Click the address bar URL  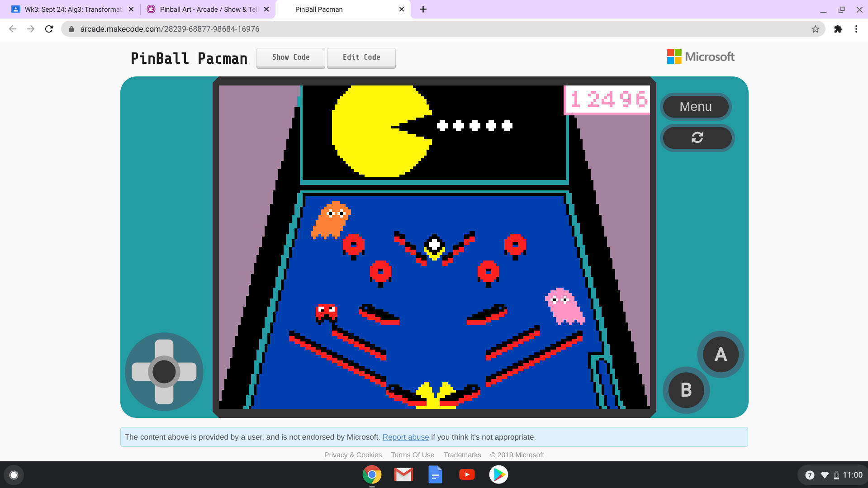(170, 29)
